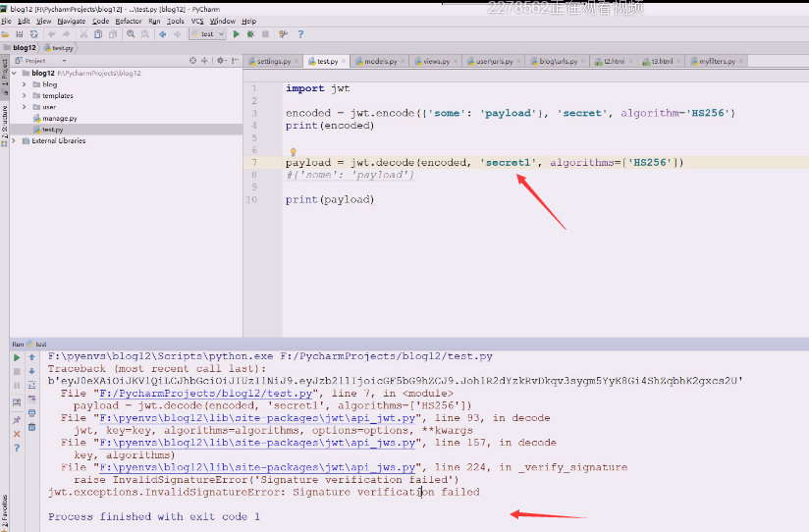Open the VCS menu
The width and height of the screenshot is (809, 532).
tap(197, 22)
